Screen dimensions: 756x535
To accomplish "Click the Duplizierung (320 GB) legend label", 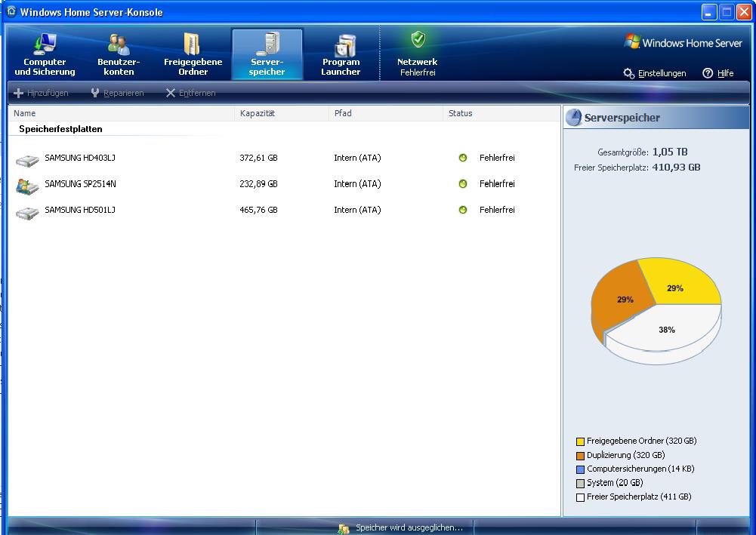I will click(626, 455).
